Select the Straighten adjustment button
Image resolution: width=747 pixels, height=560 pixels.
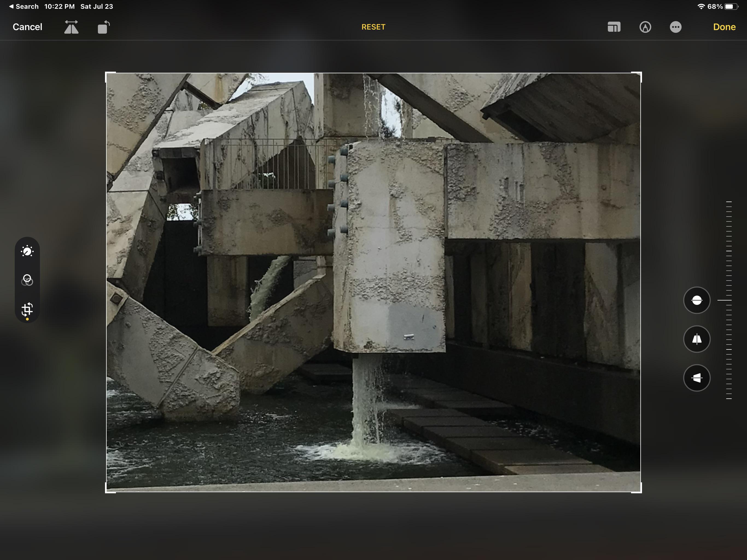(696, 300)
